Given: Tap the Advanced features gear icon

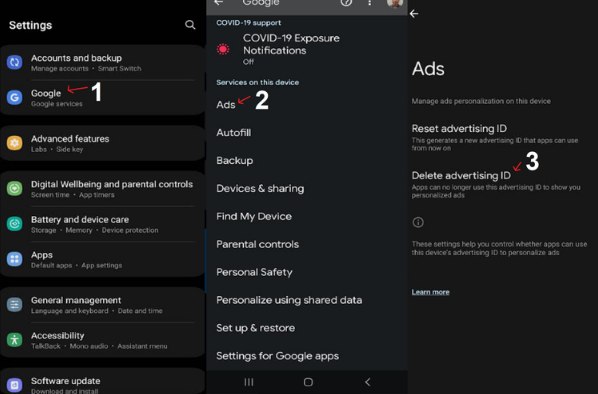Looking at the screenshot, I should click(x=14, y=143).
